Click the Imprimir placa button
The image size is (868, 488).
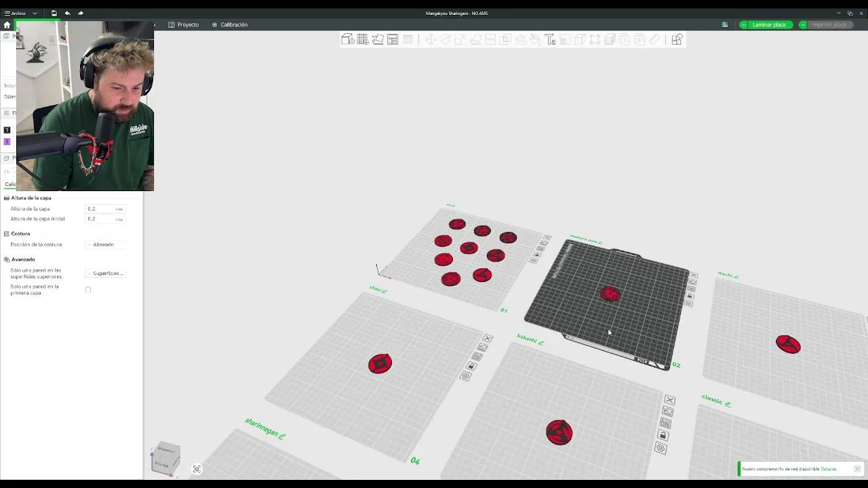tap(829, 24)
